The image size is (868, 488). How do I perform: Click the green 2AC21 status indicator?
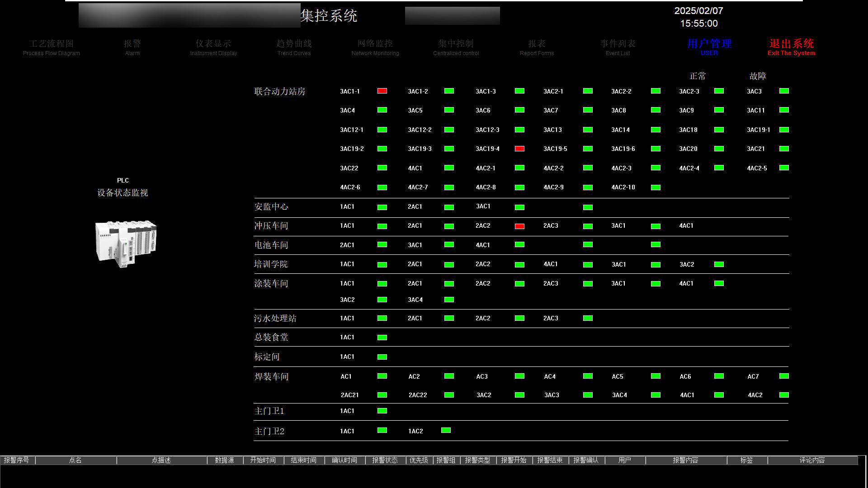tap(382, 395)
